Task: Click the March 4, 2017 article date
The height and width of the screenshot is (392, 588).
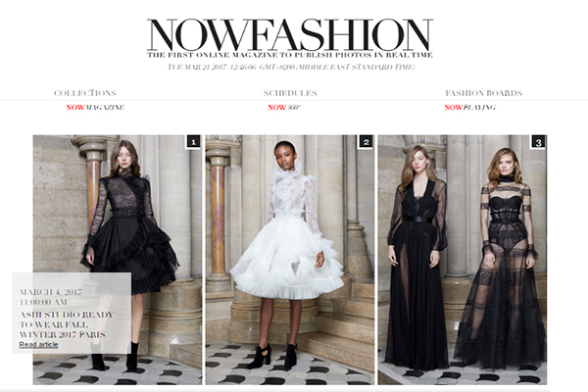Action: 51,292
